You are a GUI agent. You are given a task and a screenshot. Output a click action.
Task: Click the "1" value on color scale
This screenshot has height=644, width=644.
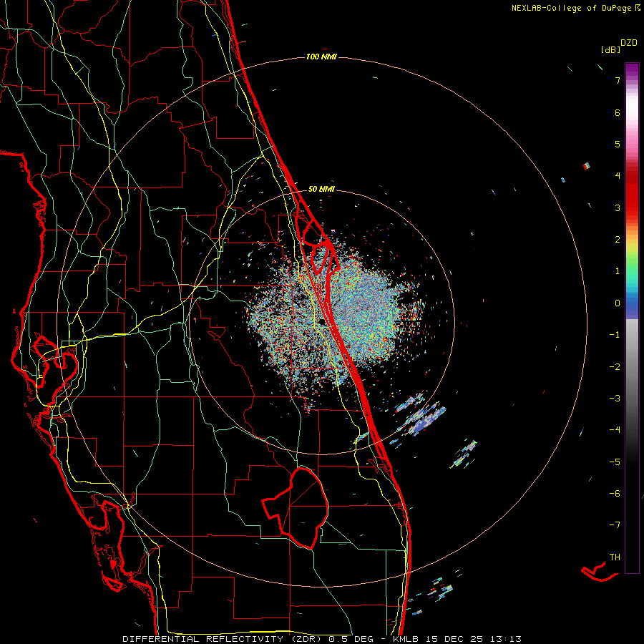618,271
